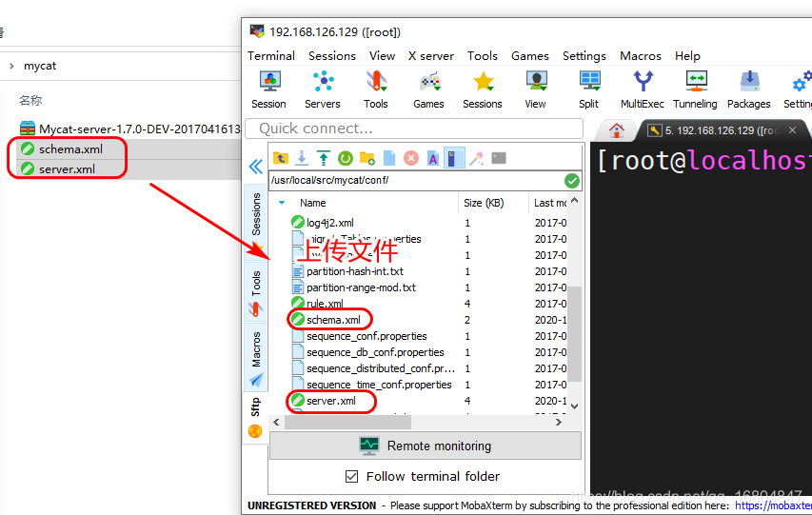
Task: Open the Help menu
Action: coord(687,55)
